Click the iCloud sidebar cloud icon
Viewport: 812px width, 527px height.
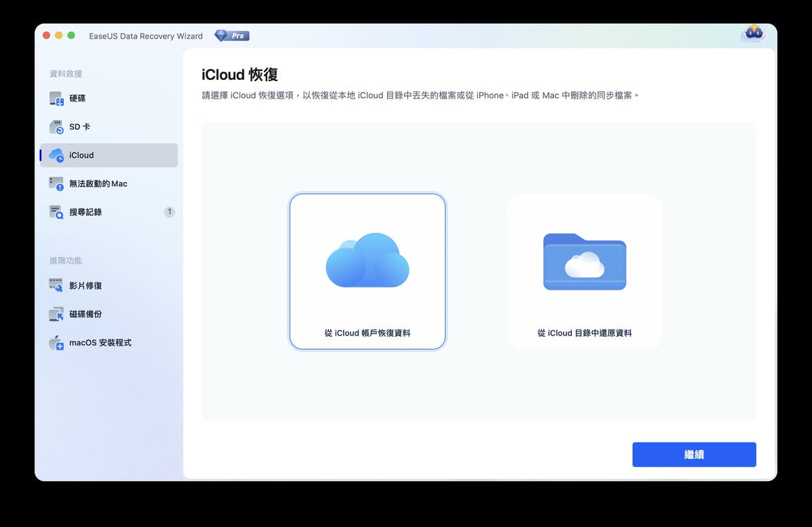click(56, 156)
